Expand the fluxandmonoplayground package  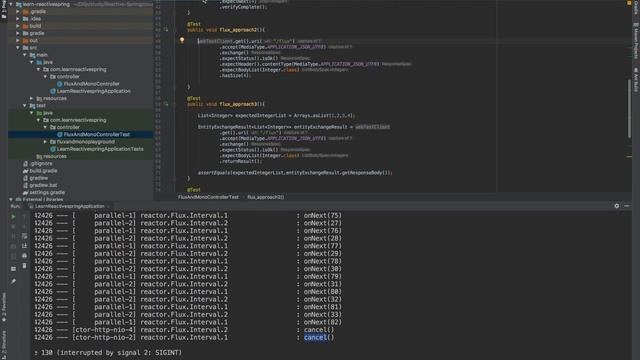pos(45,142)
